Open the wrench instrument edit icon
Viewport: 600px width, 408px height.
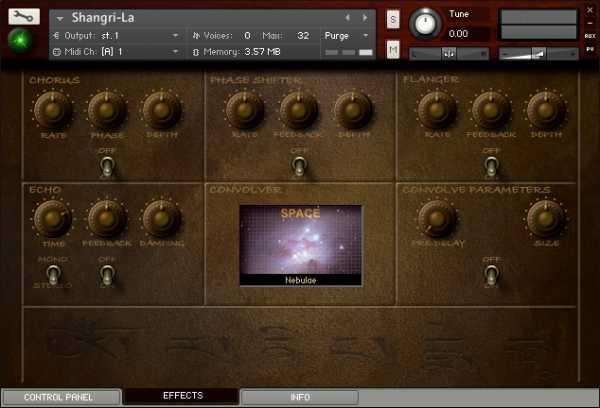(x=24, y=16)
